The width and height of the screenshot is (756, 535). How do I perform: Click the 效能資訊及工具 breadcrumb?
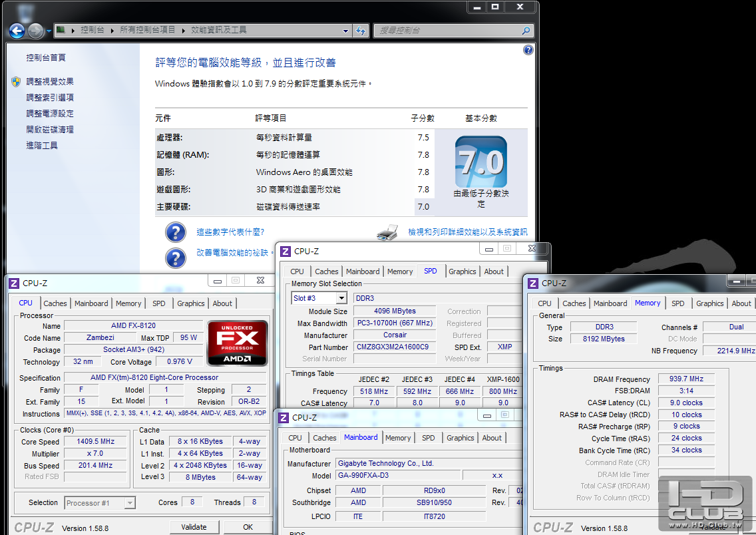(x=219, y=30)
